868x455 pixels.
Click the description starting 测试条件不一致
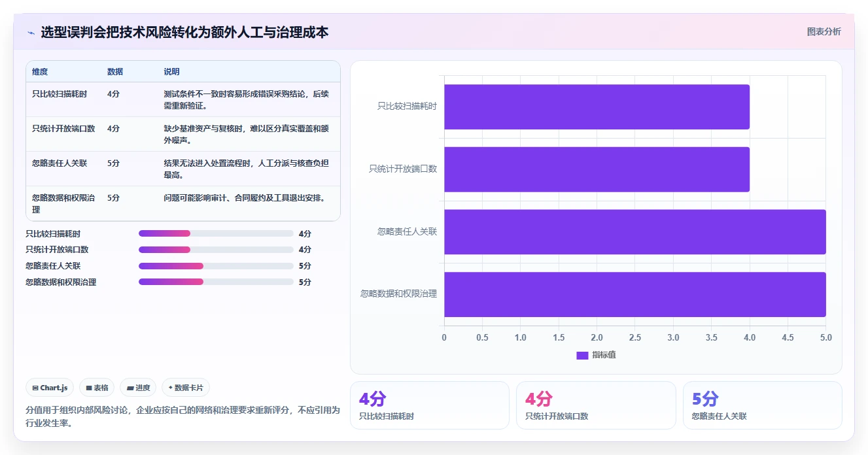247,99
